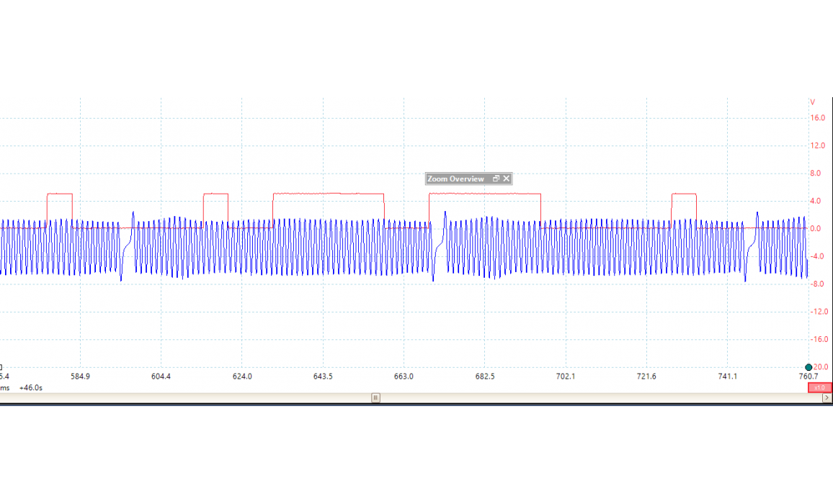The image size is (833, 504).
Task: Click the 702.1 time axis label
Action: click(x=566, y=377)
